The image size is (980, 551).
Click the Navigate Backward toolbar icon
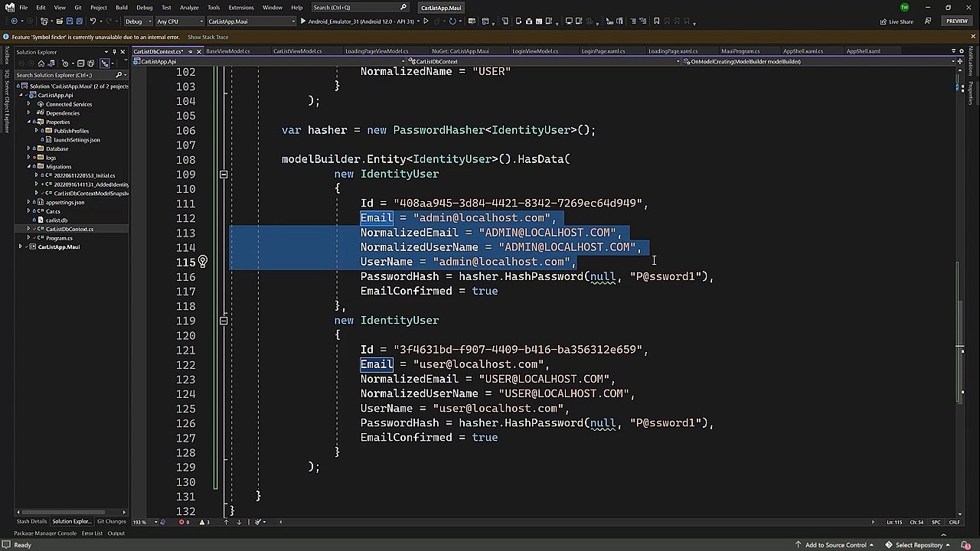(x=15, y=21)
